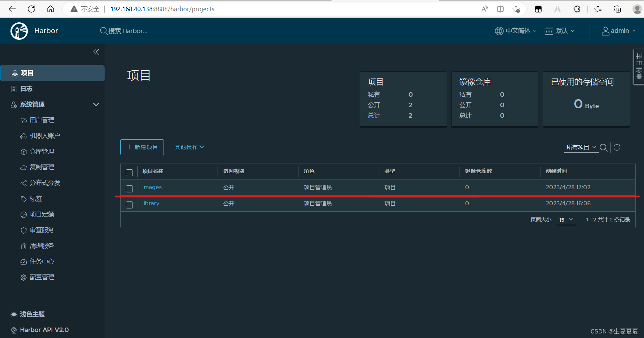Open the 所有项目 project filter dropdown

[x=581, y=147]
